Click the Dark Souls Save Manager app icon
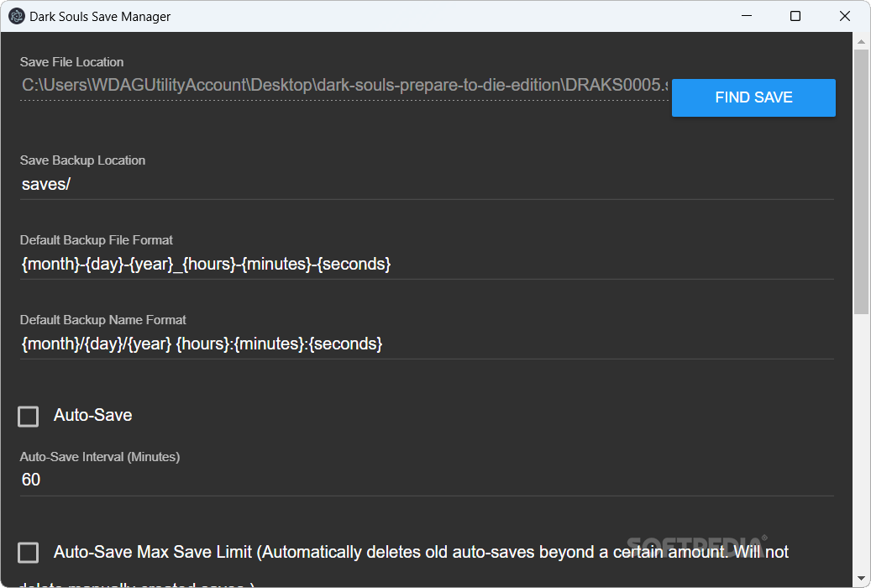The height and width of the screenshot is (588, 871). point(17,16)
